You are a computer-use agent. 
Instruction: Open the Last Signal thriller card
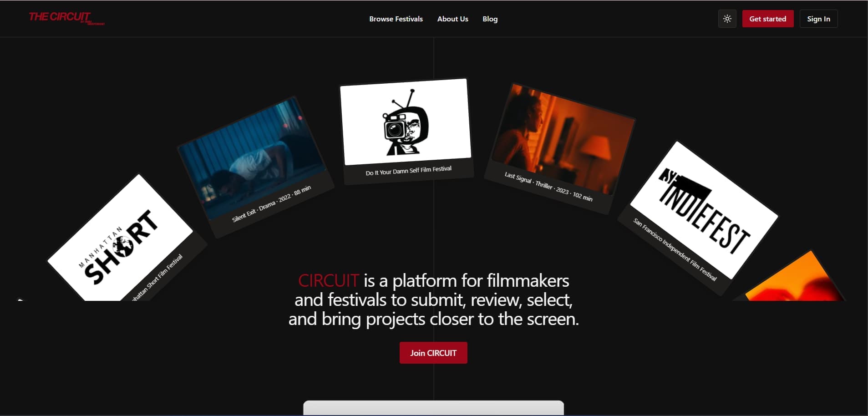point(559,148)
